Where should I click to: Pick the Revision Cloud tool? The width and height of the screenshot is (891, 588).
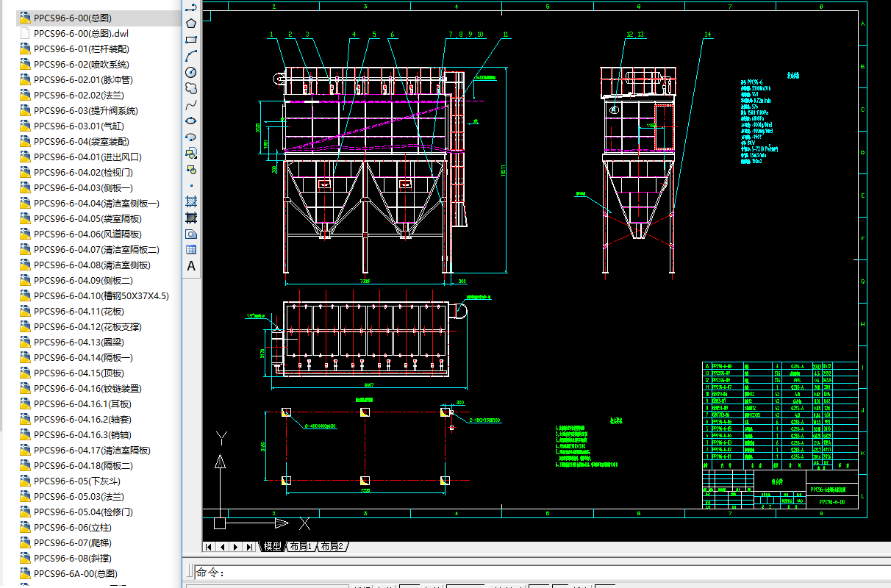(191, 88)
